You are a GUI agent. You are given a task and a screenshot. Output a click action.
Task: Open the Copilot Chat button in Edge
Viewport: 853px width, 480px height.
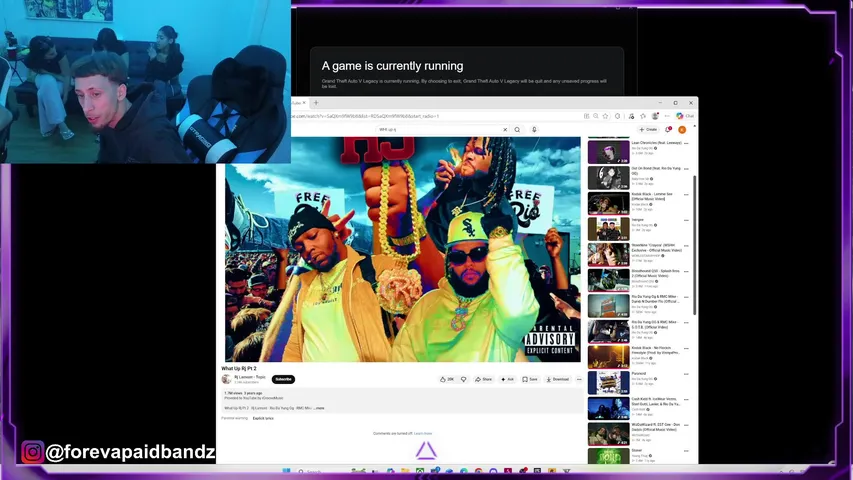(685, 116)
